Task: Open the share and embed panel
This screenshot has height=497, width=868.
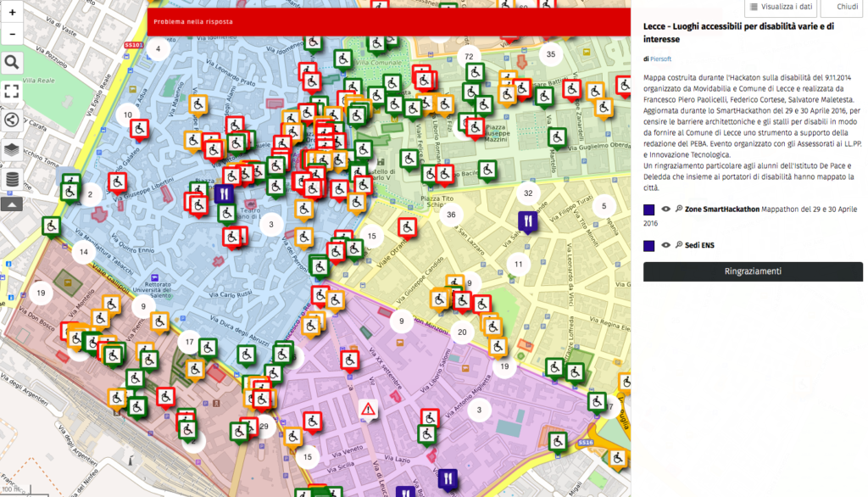Action: 12,120
